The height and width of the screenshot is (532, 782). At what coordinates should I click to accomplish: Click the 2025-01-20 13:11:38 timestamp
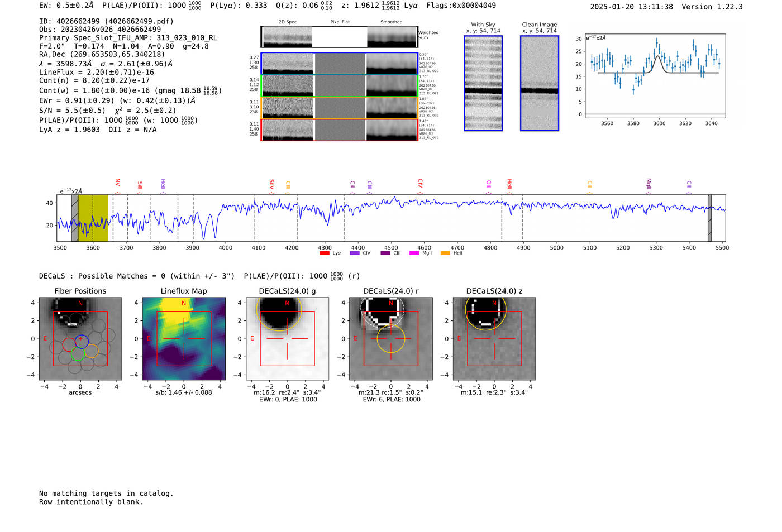pyautogui.click(x=632, y=7)
